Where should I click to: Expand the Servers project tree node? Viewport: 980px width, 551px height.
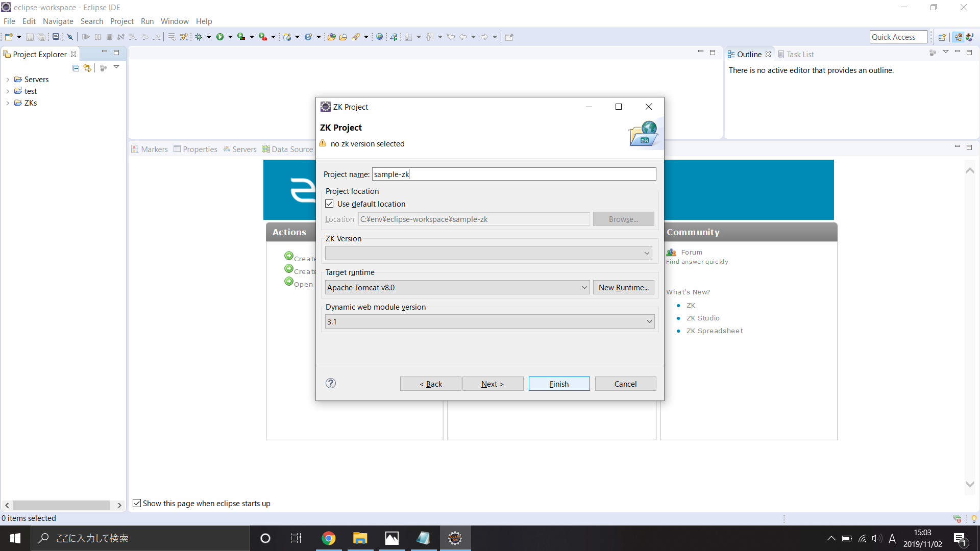8,80
